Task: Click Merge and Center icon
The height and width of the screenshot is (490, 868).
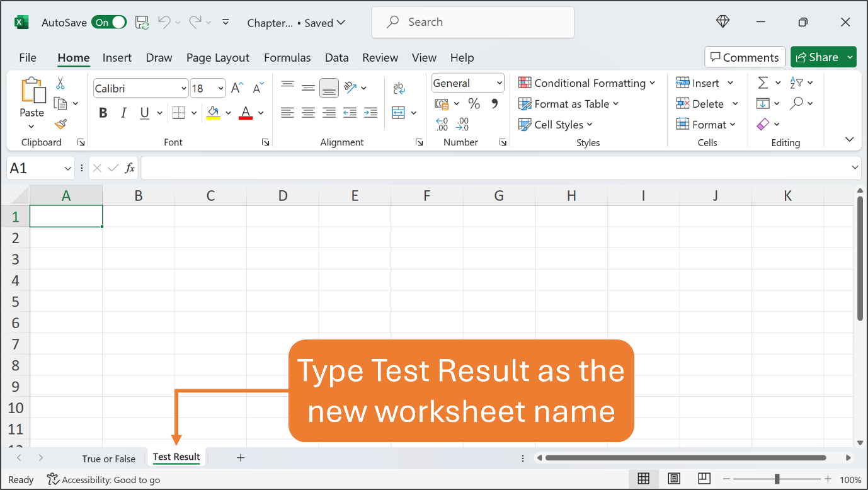Action: tap(398, 113)
